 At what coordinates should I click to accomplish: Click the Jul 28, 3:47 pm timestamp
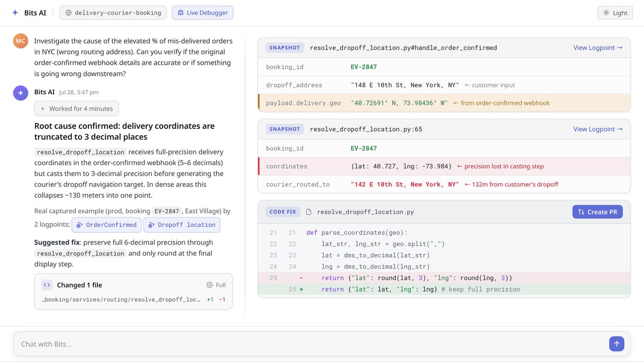pyautogui.click(x=79, y=92)
